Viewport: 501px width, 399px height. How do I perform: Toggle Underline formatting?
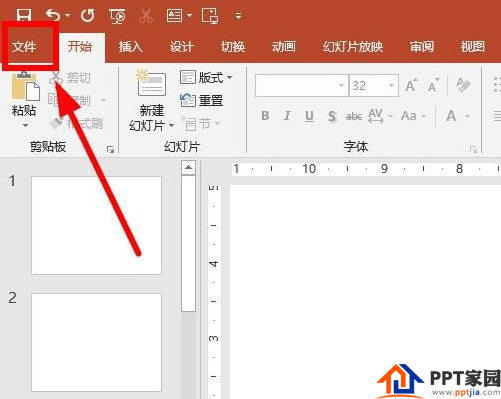pos(309,116)
